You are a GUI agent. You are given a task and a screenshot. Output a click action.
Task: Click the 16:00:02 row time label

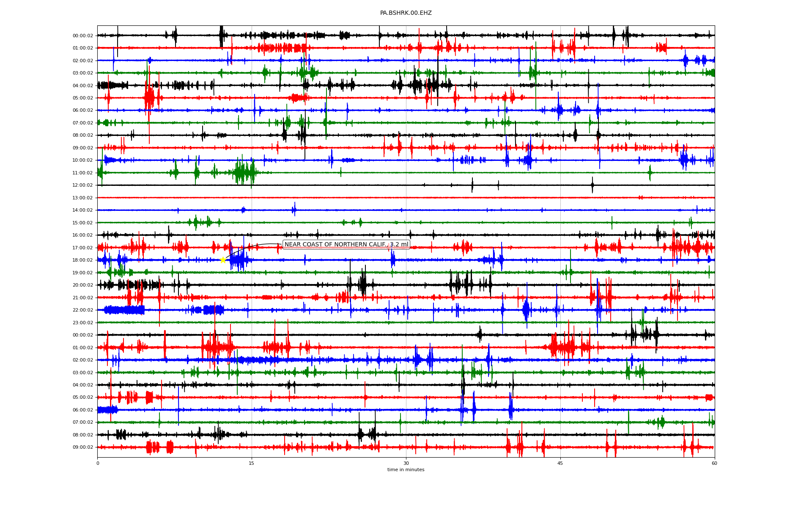[x=82, y=235]
